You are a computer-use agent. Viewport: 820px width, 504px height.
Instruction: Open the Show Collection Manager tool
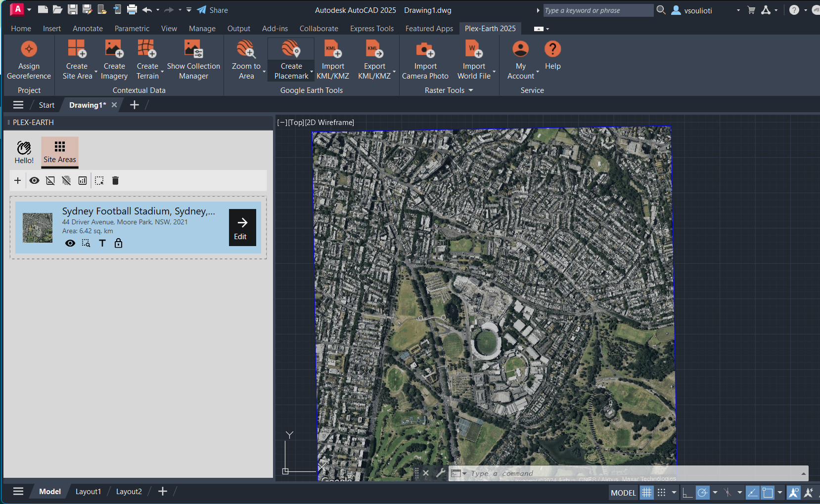[x=193, y=60]
